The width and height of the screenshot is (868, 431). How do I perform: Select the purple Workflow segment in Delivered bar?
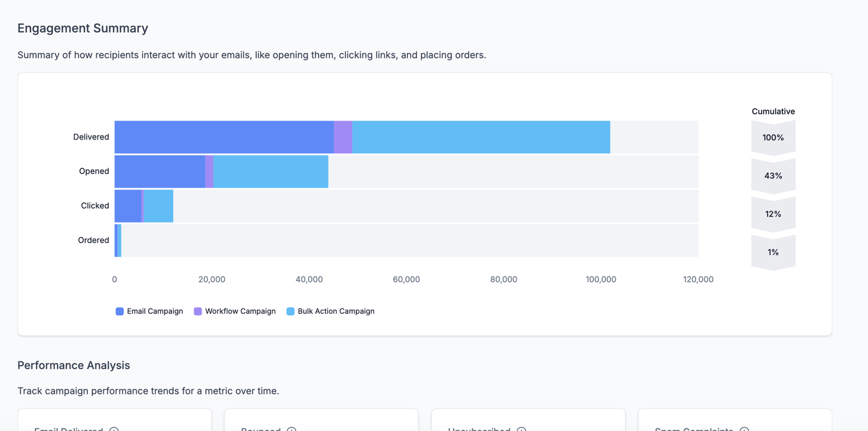tap(343, 137)
